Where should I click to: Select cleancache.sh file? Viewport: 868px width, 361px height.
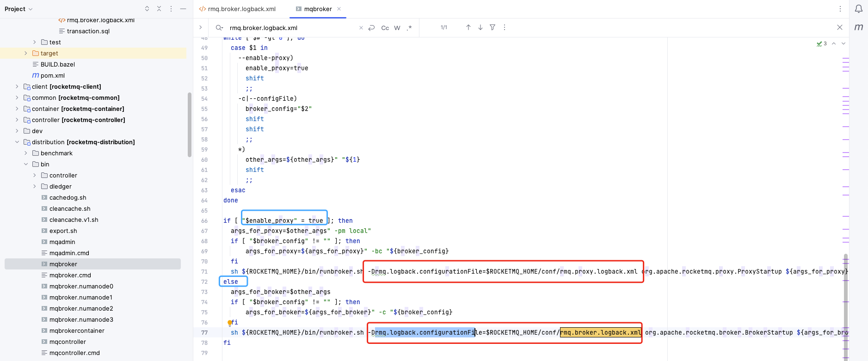[70, 208]
